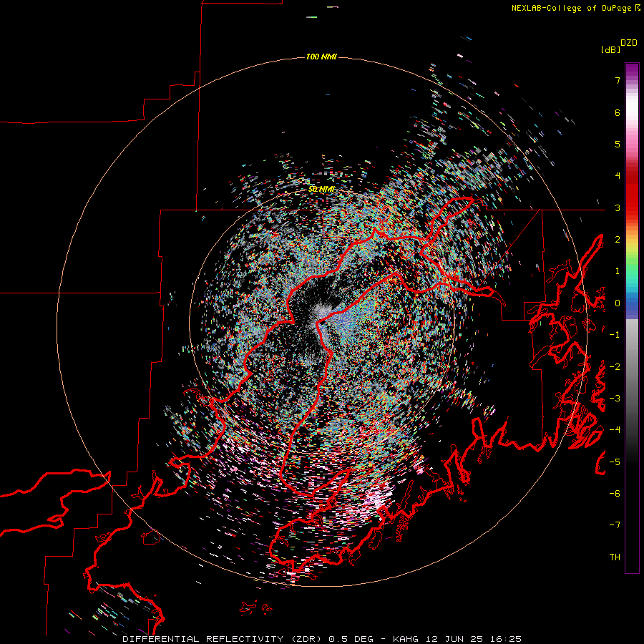Image resolution: width=644 pixels, height=644 pixels.
Task: Click the [dB] units label
Action: pyautogui.click(x=610, y=50)
